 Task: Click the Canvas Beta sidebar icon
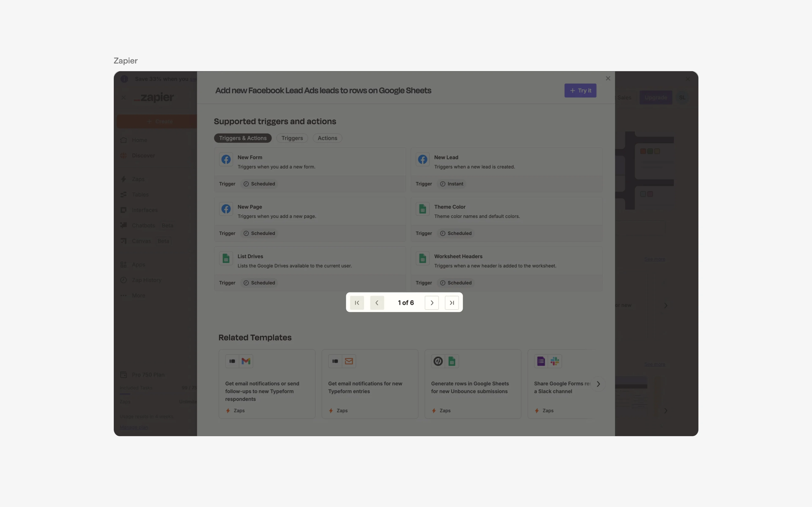click(x=123, y=241)
